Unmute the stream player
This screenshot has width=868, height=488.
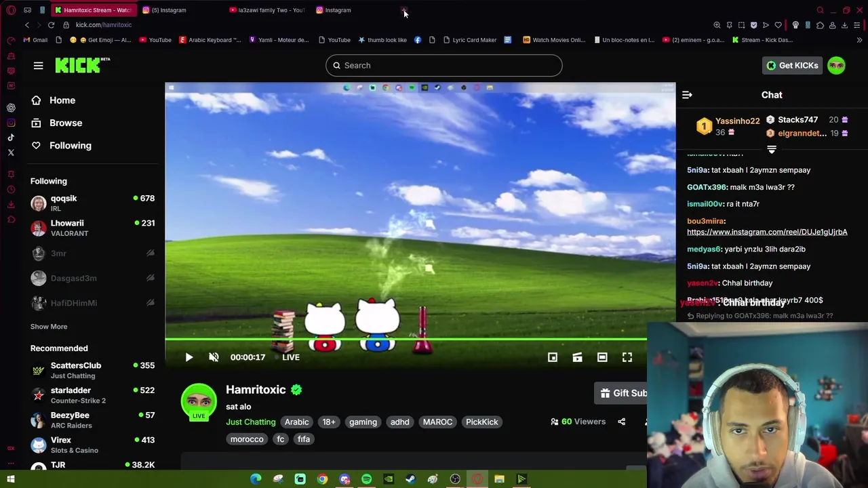coord(214,357)
